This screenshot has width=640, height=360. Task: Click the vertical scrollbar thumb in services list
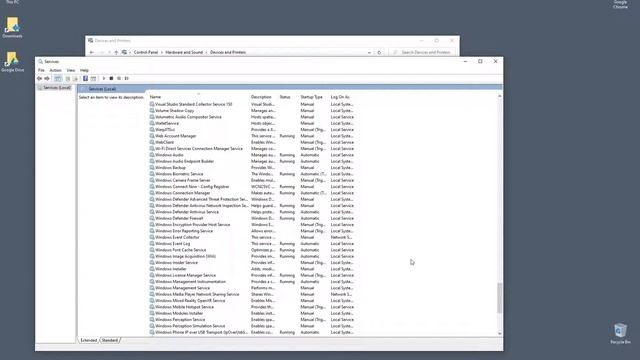click(x=499, y=298)
